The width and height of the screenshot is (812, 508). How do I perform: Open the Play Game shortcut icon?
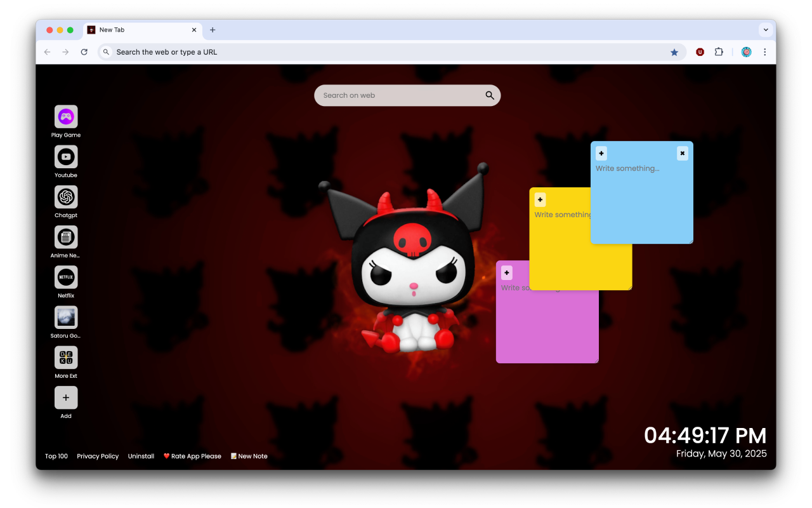pos(66,117)
